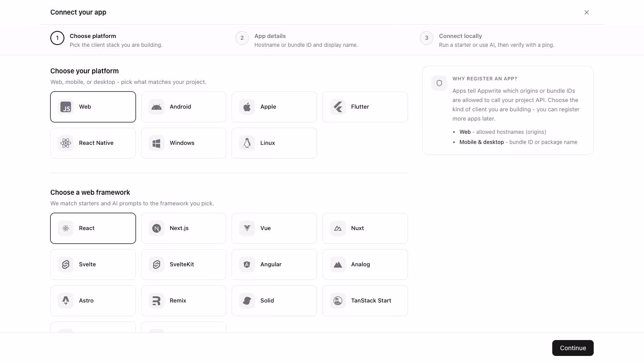Select the Apple platform label
644x363 pixels.
pos(268,107)
